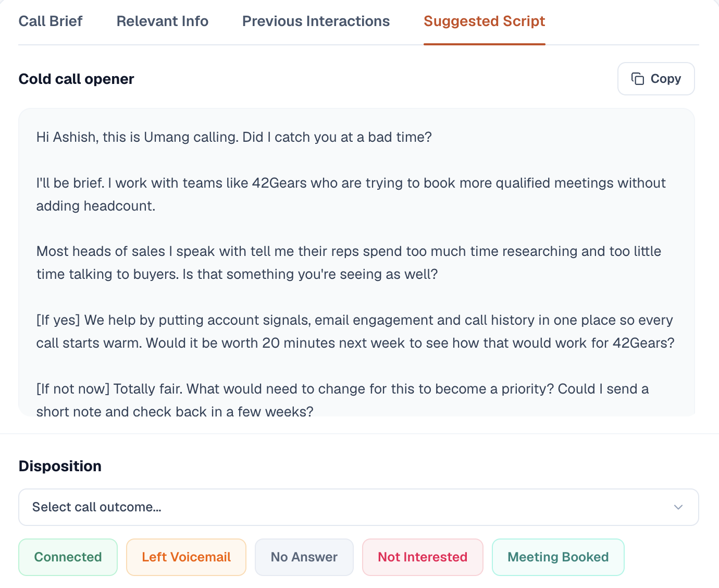View the Previous Interactions tab
The height and width of the screenshot is (588, 719).
click(316, 21)
